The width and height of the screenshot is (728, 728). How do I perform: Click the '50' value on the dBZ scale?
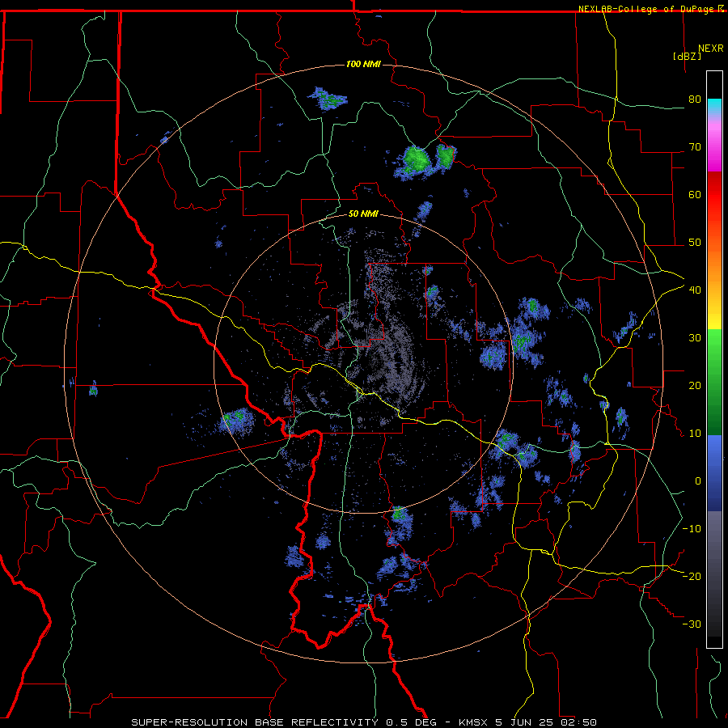click(x=695, y=243)
